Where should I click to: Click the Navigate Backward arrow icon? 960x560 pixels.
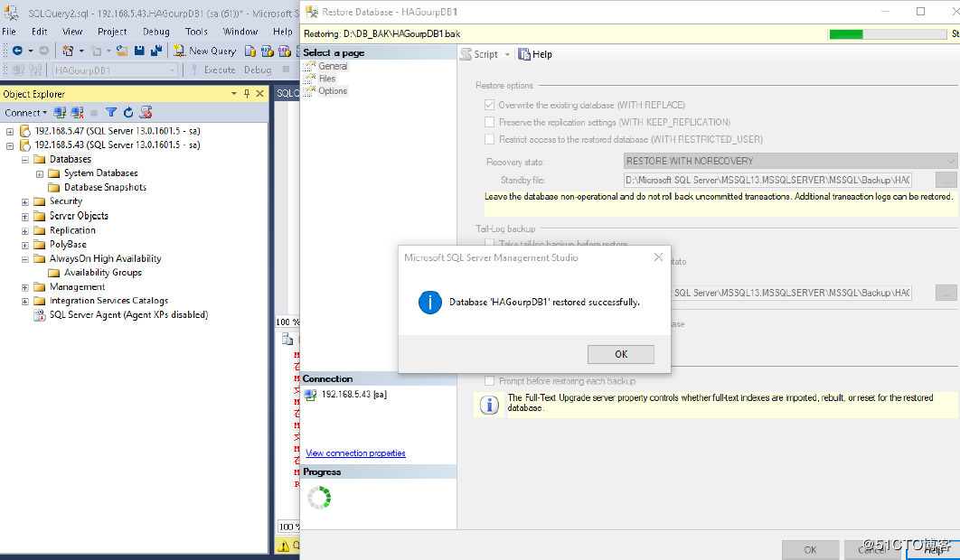coord(17,51)
